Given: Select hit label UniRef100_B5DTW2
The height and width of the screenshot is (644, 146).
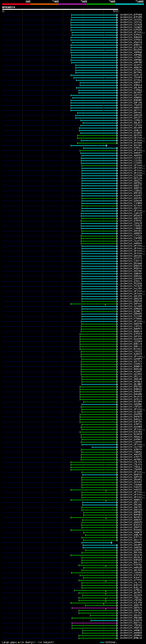Looking at the screenshot, I should (131, 387).
